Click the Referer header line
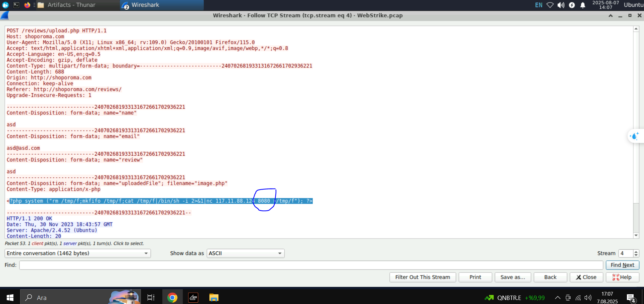The image size is (644, 304). pos(64,89)
